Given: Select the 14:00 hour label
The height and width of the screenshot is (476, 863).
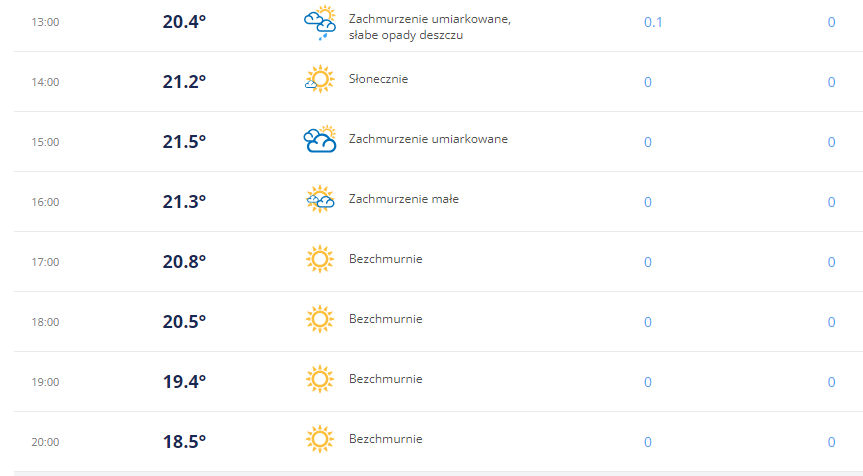Looking at the screenshot, I should pos(45,82).
